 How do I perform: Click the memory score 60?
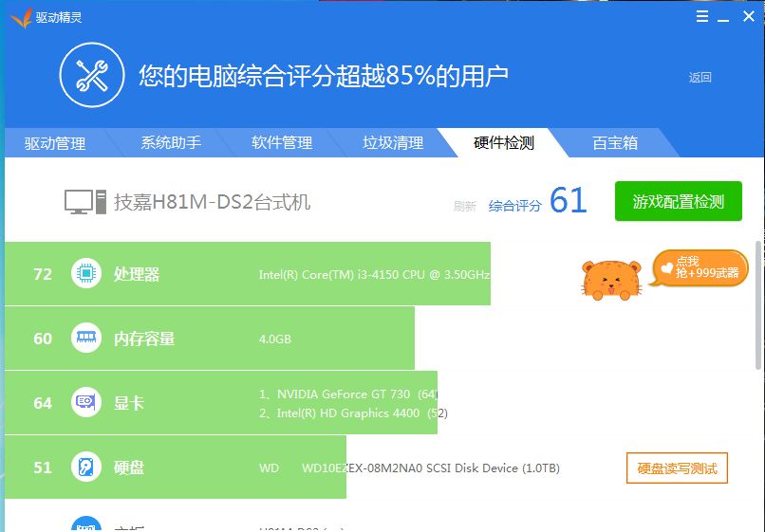click(43, 339)
